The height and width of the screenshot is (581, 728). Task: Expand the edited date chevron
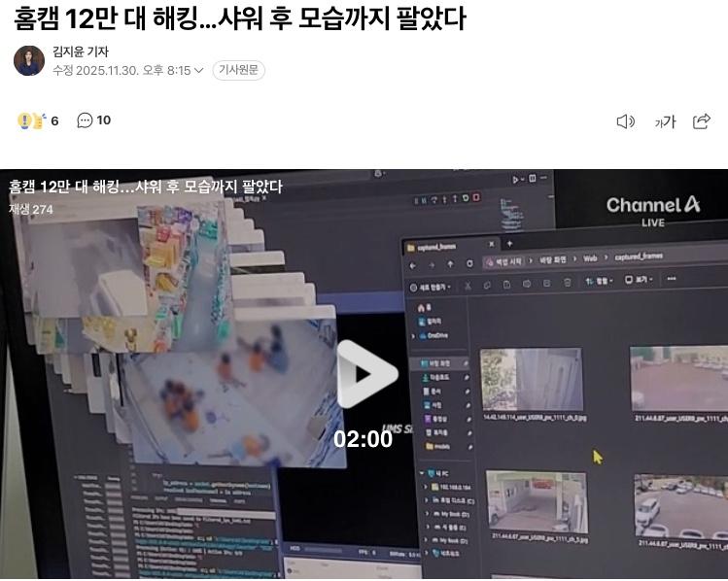click(x=199, y=70)
